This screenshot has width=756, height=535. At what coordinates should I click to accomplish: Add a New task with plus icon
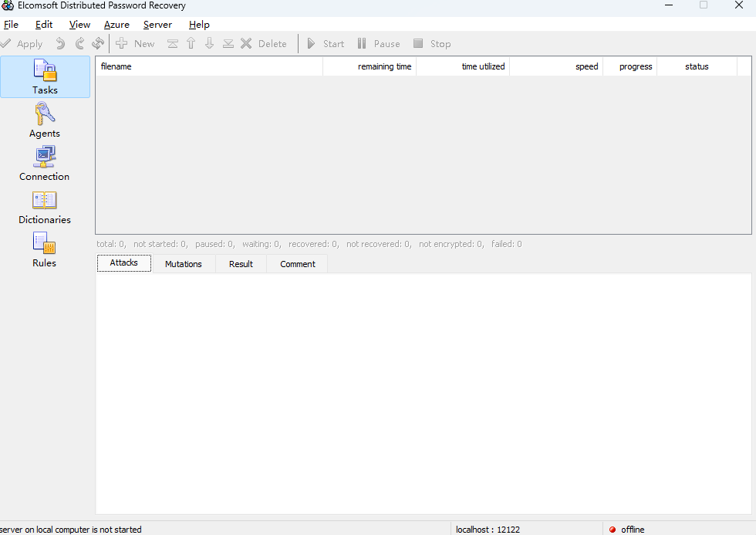point(136,44)
